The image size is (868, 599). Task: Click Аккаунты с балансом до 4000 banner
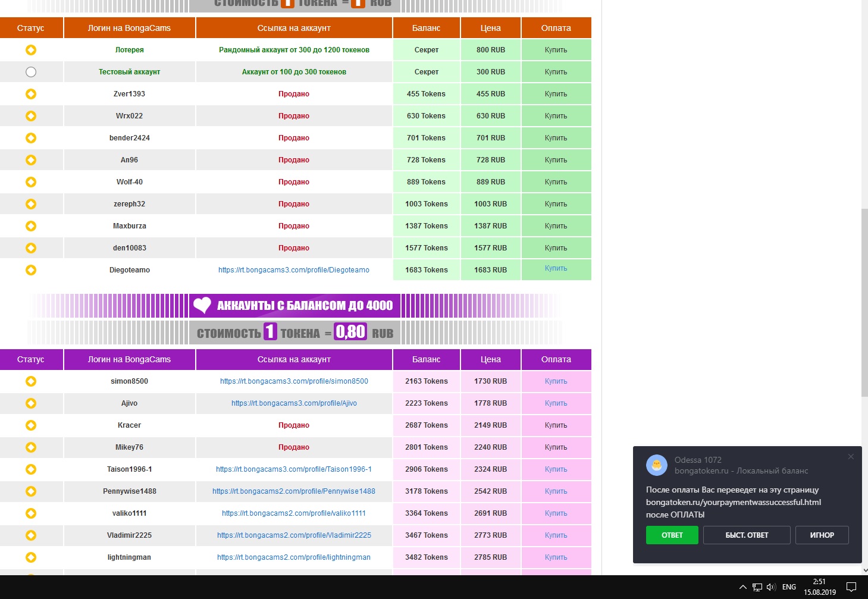pyautogui.click(x=295, y=306)
